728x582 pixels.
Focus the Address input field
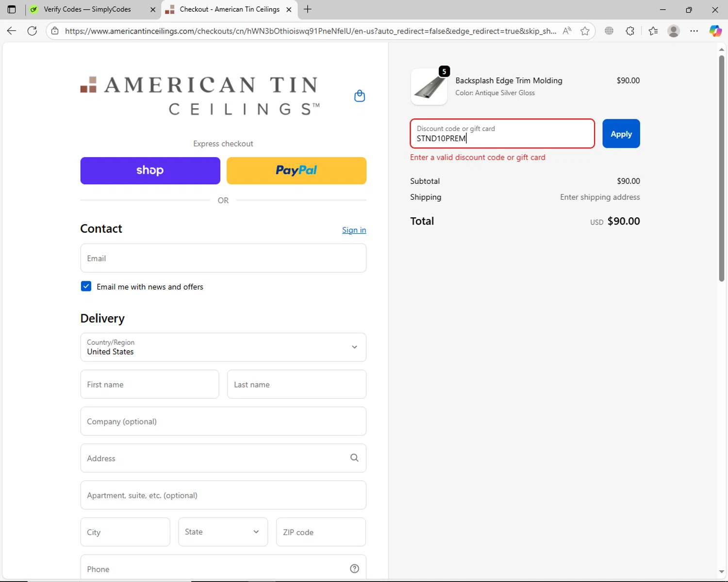[x=223, y=458]
